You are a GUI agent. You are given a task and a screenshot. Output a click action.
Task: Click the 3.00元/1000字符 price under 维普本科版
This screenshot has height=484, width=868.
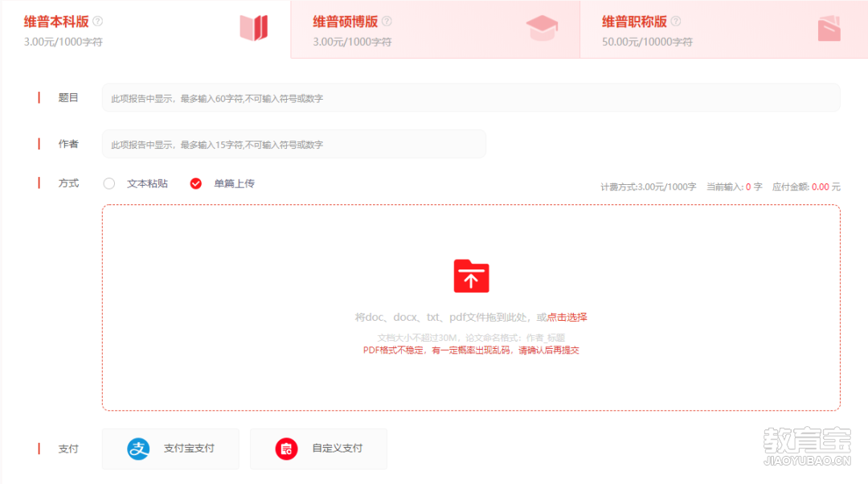point(63,42)
